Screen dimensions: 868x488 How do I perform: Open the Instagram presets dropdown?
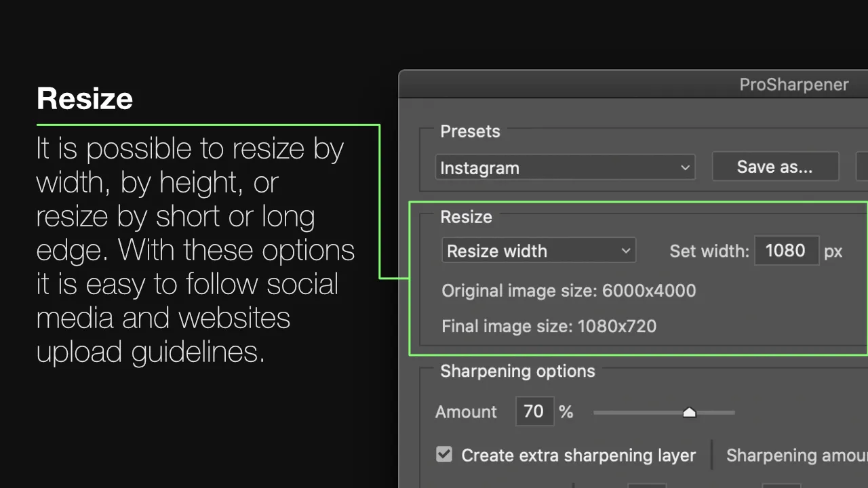tap(565, 167)
